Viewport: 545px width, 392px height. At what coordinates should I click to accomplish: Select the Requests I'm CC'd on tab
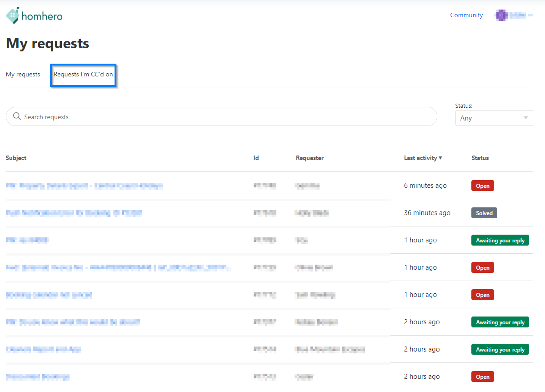(84, 75)
